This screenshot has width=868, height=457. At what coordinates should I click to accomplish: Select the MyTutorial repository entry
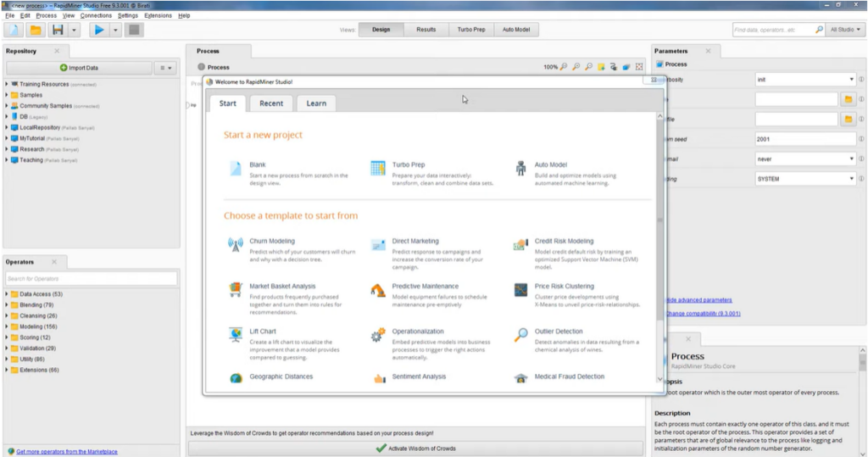point(45,138)
